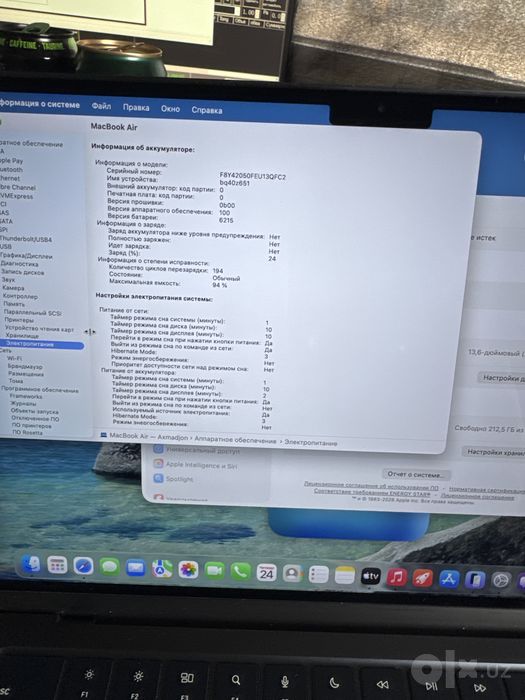Select Электропитание in the sidebar
Viewport: 525px width, 700px height.
(42, 345)
